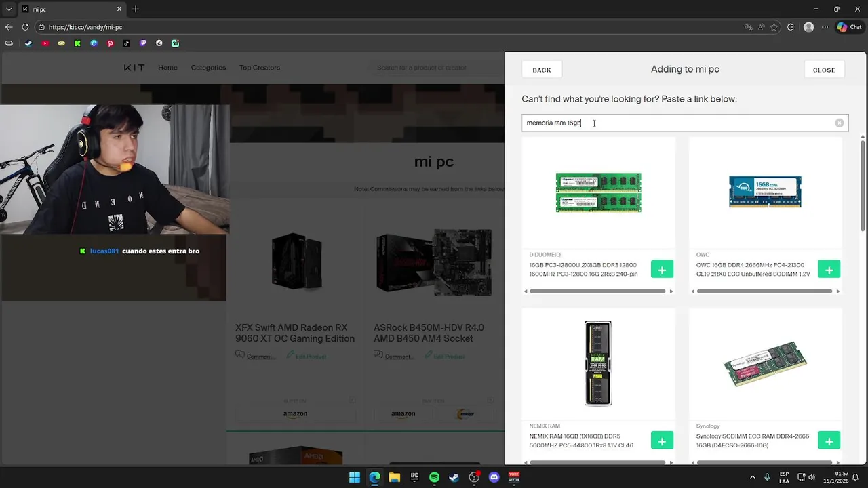Click right arrow under D.DUOMEIQI card
Image resolution: width=868 pixels, height=488 pixels.
pos(671,291)
